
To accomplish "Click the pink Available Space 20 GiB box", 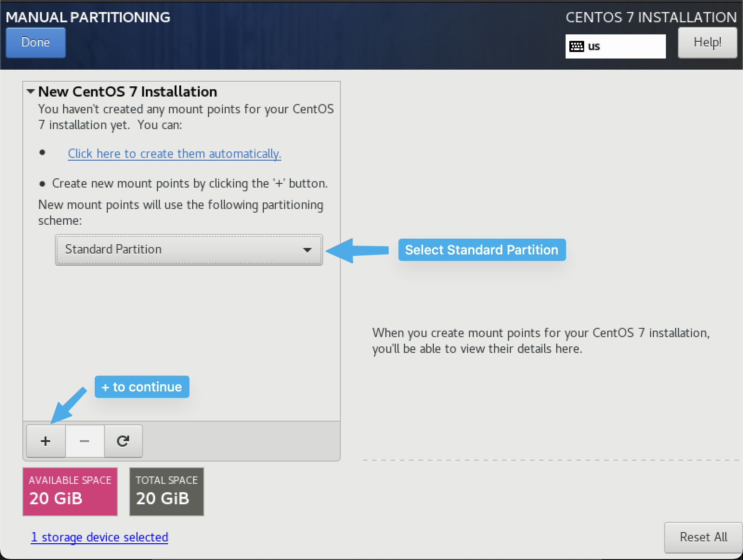I will pos(70,492).
